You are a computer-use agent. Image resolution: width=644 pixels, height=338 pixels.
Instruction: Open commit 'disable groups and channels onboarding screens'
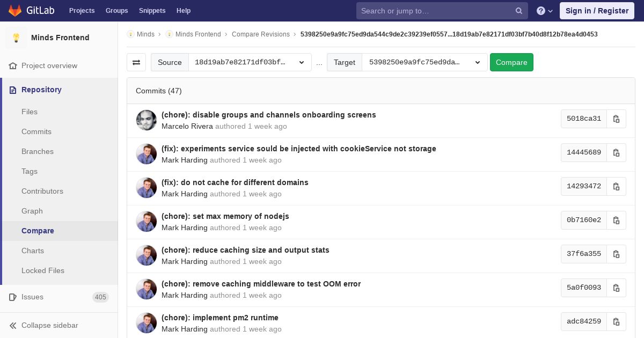tap(269, 115)
